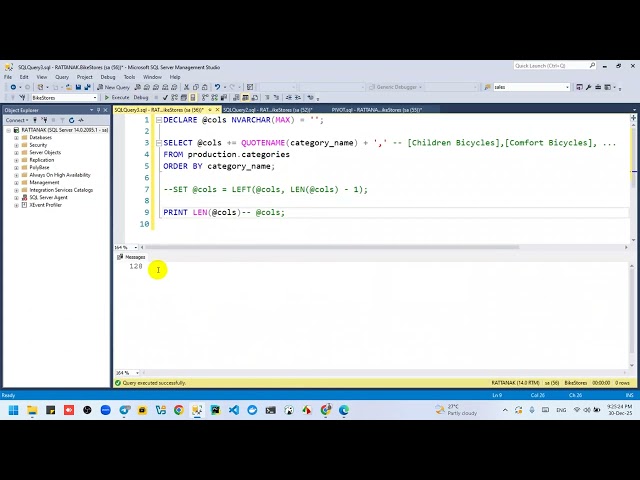Screen dimensions: 640x480
Task: Pin the Object Explorer panel
Action: coord(98,110)
